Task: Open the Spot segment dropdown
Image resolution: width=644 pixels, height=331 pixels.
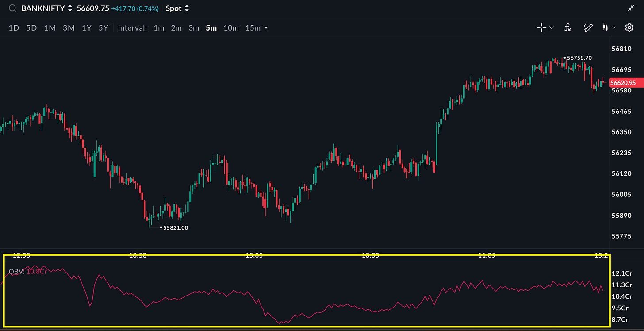Action: point(177,8)
